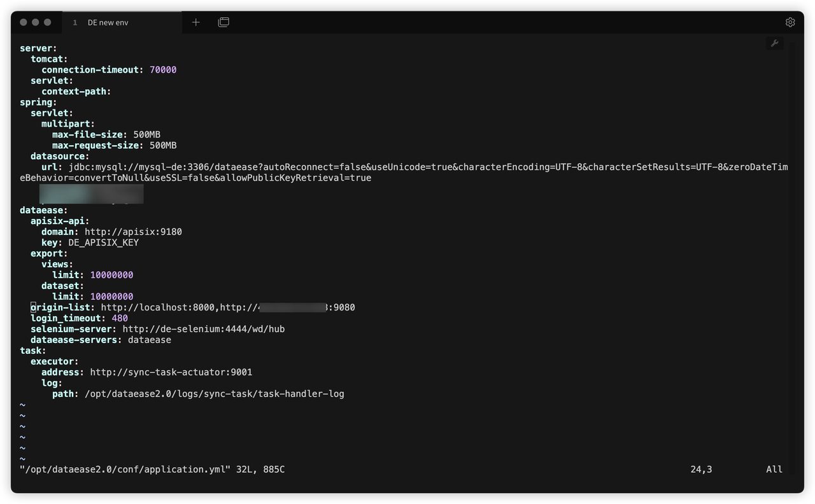The height and width of the screenshot is (504, 815).
Task: Maximize the terminal window
Action: tap(48, 22)
